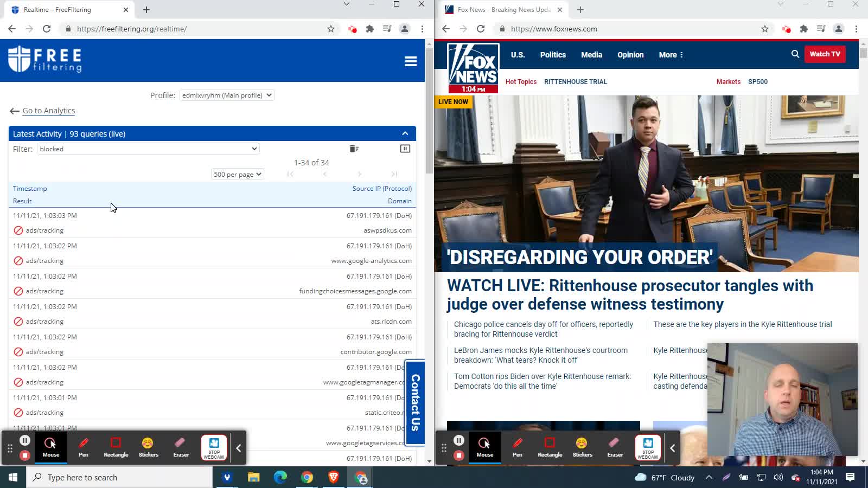Select Pen tool in right recorder toolbar
This screenshot has height=488, width=868.
tap(518, 447)
